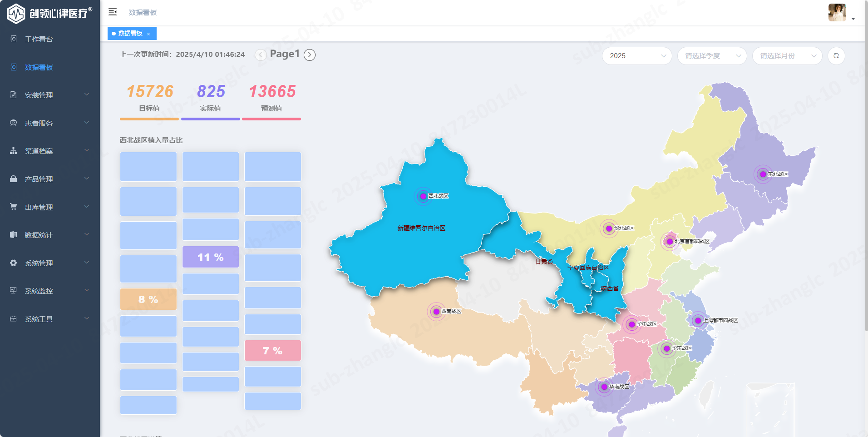Click 宁夏回族自治区 label on the map

(x=588, y=268)
